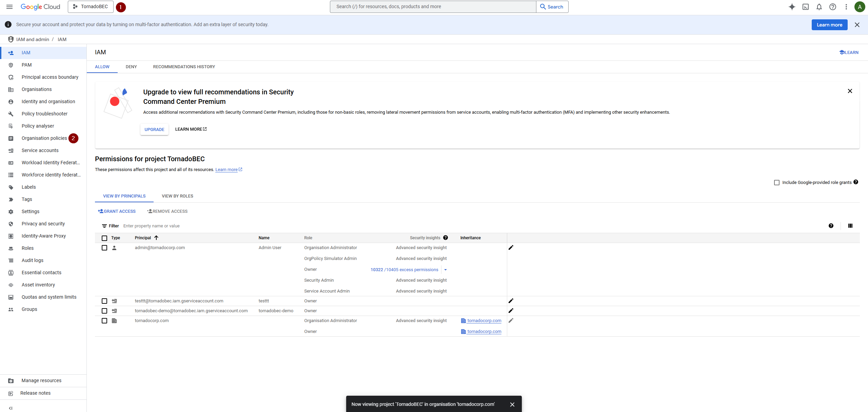Image resolution: width=868 pixels, height=412 pixels.
Task: Sort table by the Principal column header
Action: [x=143, y=238]
